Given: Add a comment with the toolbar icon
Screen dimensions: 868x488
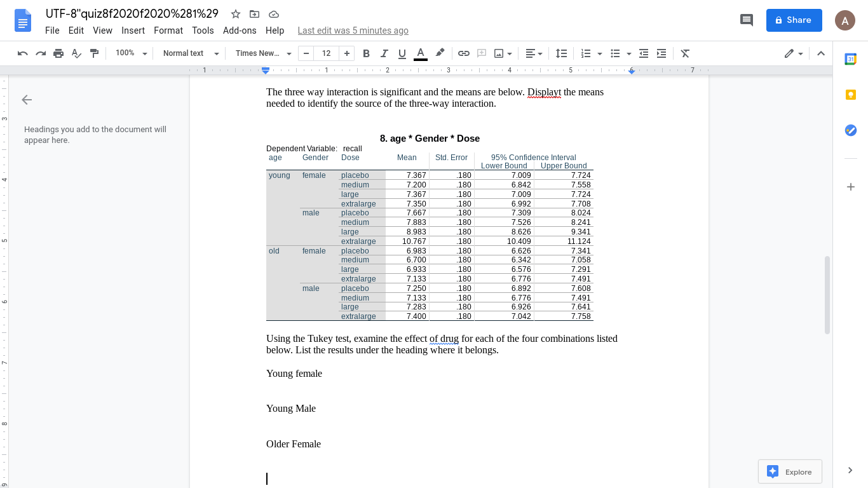Looking at the screenshot, I should [x=482, y=53].
